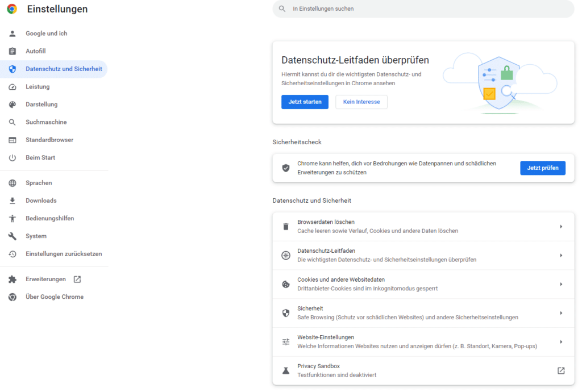Click the arrow for Cookies und andere Websitedaten
Image resolution: width=582 pixels, height=392 pixels.
tap(561, 285)
